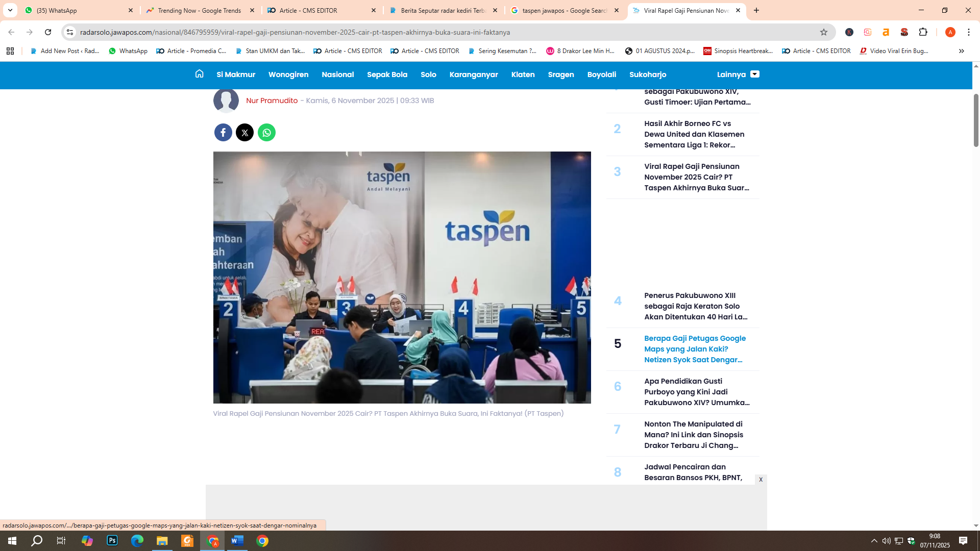Open the apps grid in bookmarks bar
This screenshot has height=551, width=980.
(10, 51)
